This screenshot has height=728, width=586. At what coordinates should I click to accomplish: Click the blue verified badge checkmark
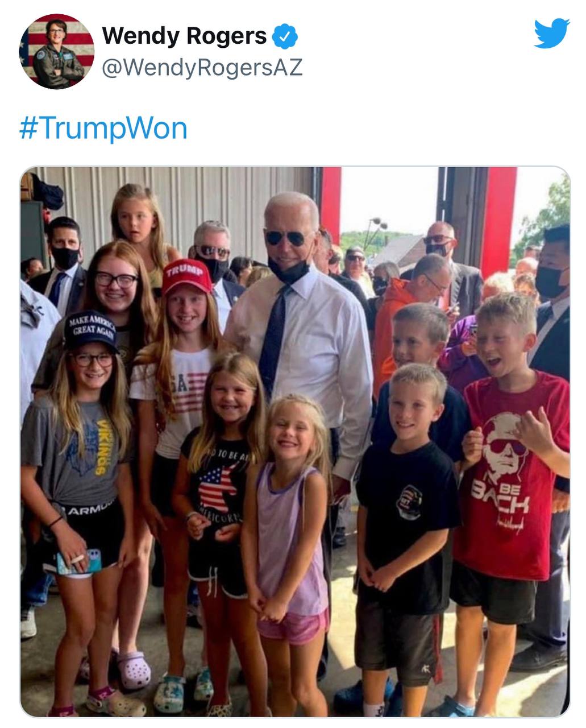(285, 37)
